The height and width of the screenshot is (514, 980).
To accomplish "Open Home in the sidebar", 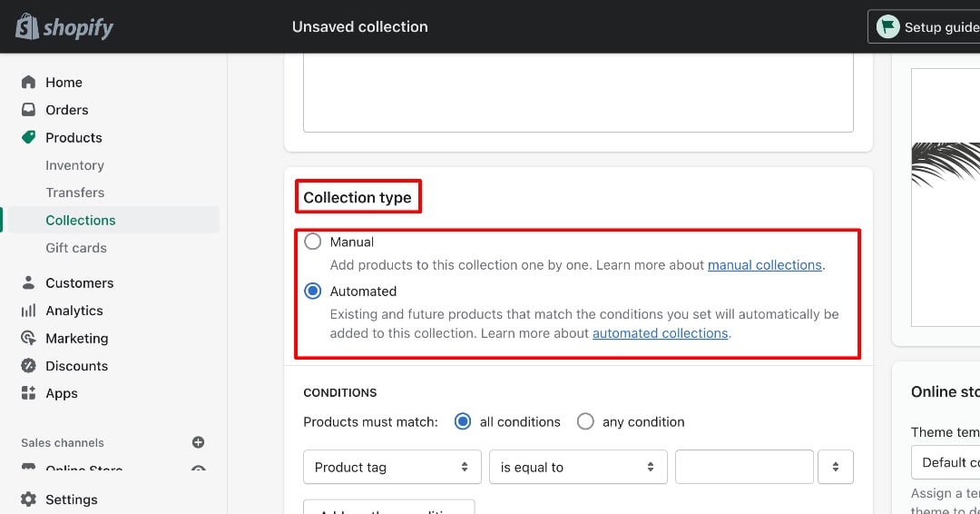I will (64, 82).
